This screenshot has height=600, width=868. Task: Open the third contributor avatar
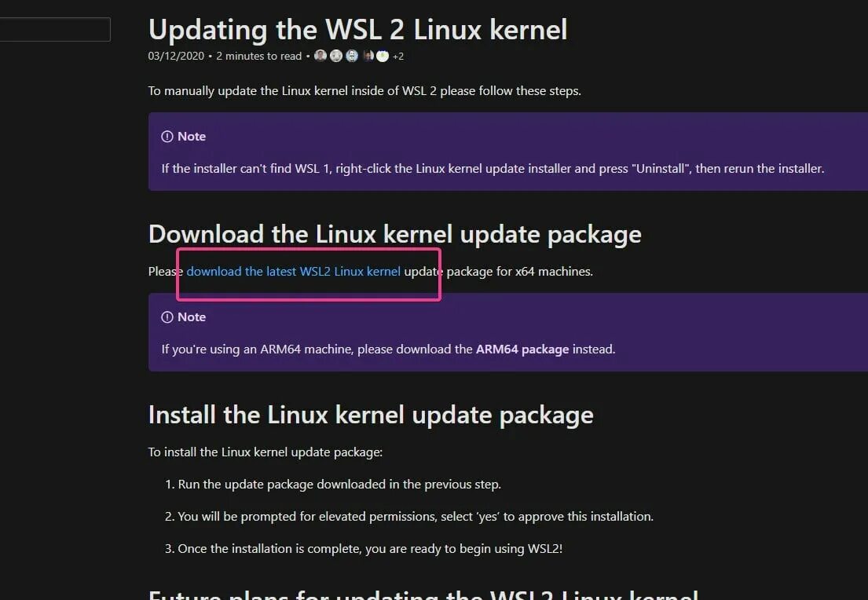352,56
